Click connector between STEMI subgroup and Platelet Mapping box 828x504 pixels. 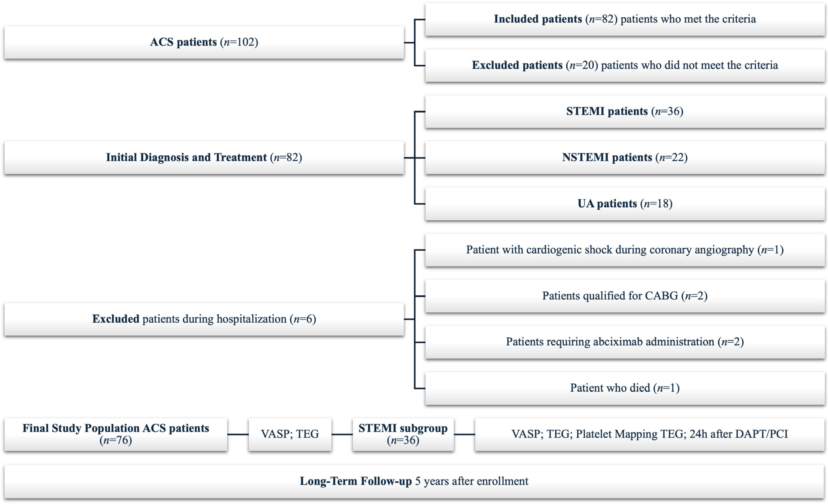[x=464, y=434]
